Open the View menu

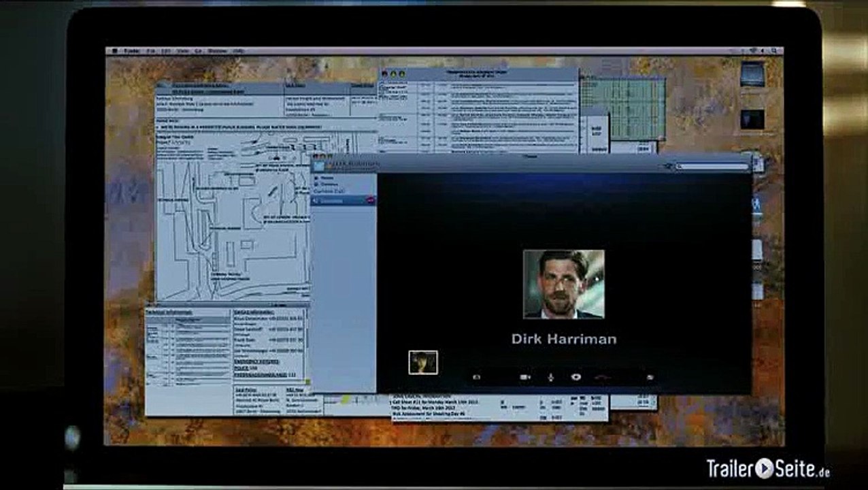[182, 51]
